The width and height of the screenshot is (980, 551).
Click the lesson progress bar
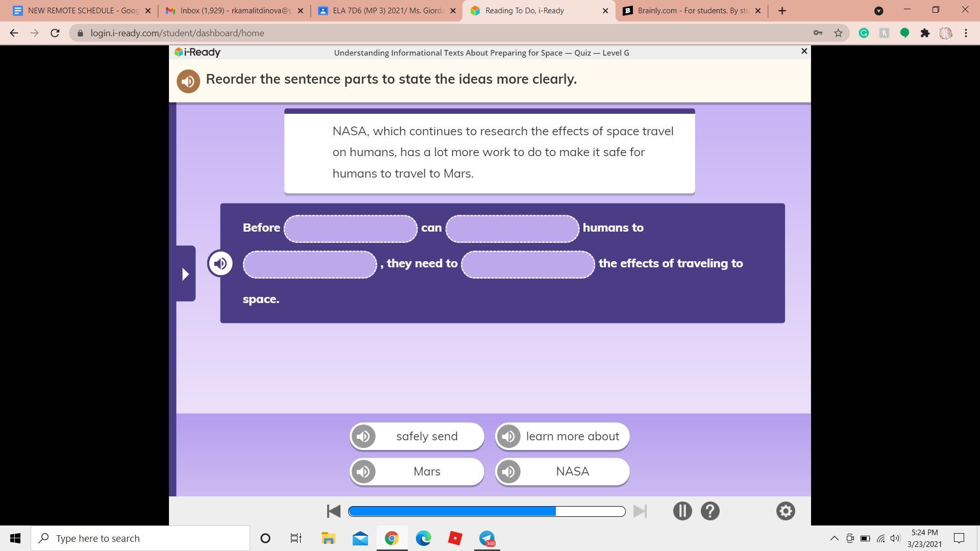[x=486, y=511]
